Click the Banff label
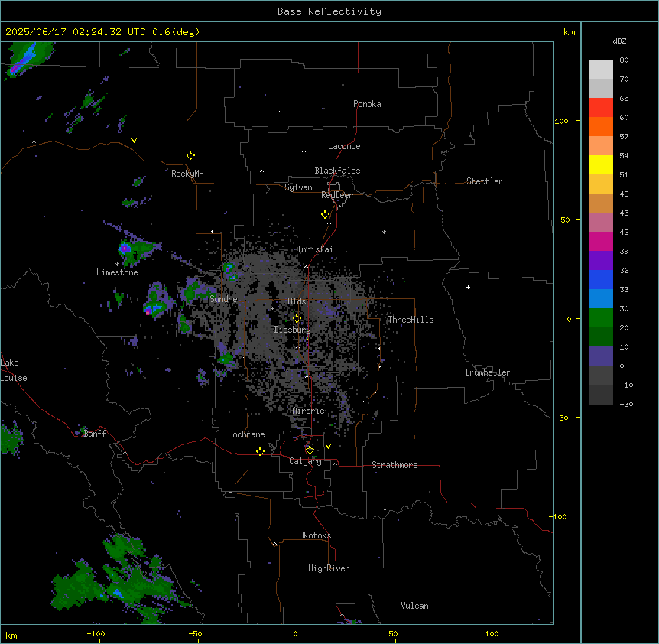Viewport: 659px width, 644px height. tap(95, 434)
